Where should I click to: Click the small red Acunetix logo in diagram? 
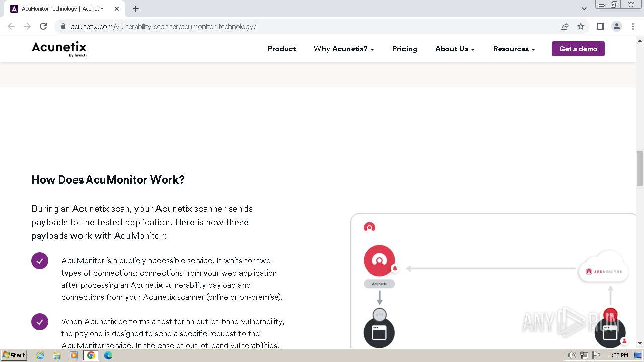[x=369, y=227]
